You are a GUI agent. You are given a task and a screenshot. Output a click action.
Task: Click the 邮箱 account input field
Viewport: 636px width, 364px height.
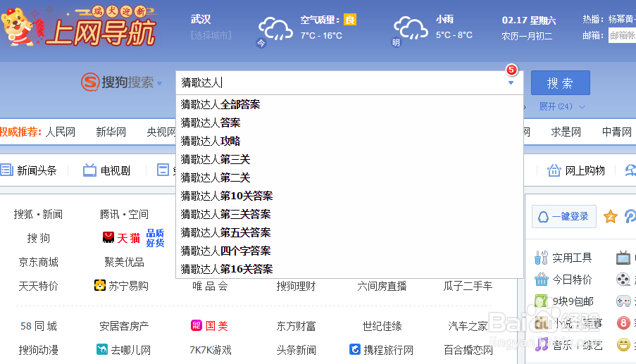[622, 36]
